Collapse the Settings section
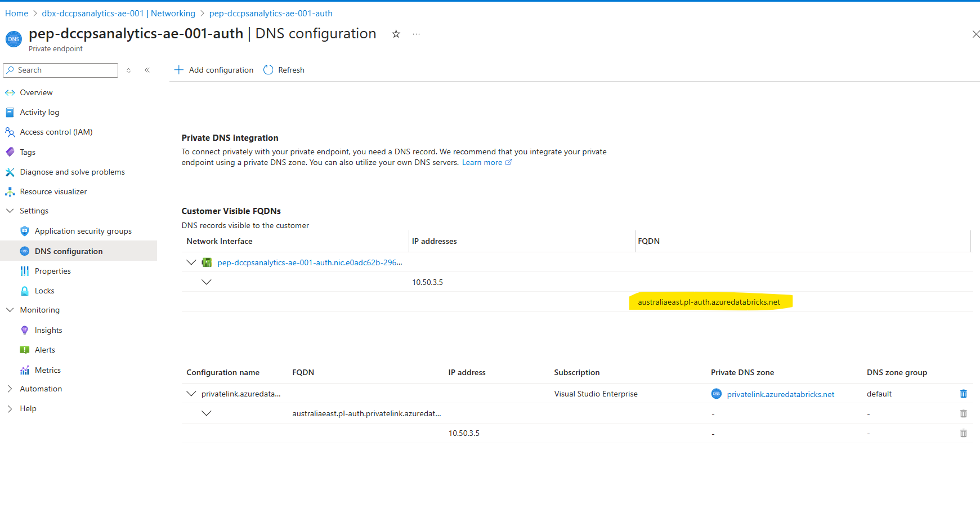The width and height of the screenshot is (980, 508). click(10, 211)
